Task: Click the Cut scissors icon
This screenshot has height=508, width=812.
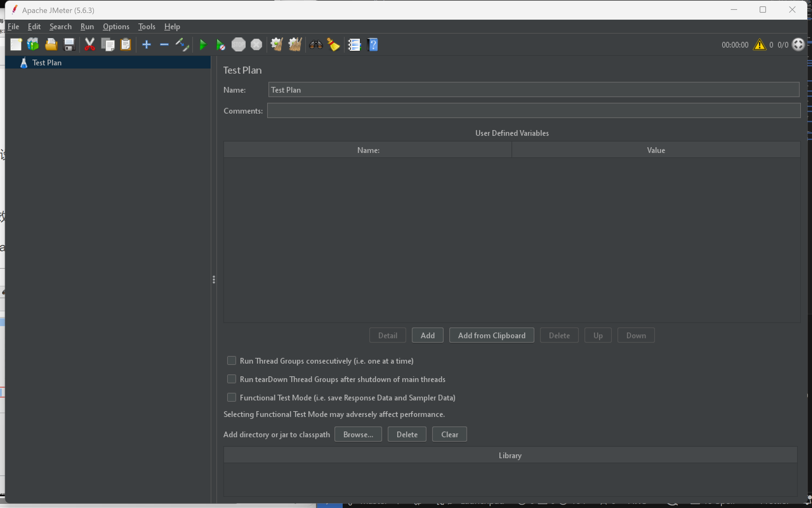Action: click(89, 44)
